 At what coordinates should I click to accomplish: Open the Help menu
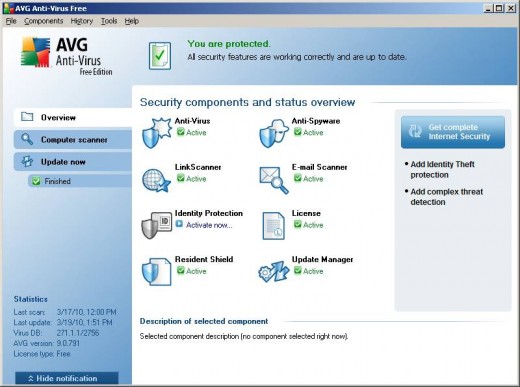tap(132, 21)
